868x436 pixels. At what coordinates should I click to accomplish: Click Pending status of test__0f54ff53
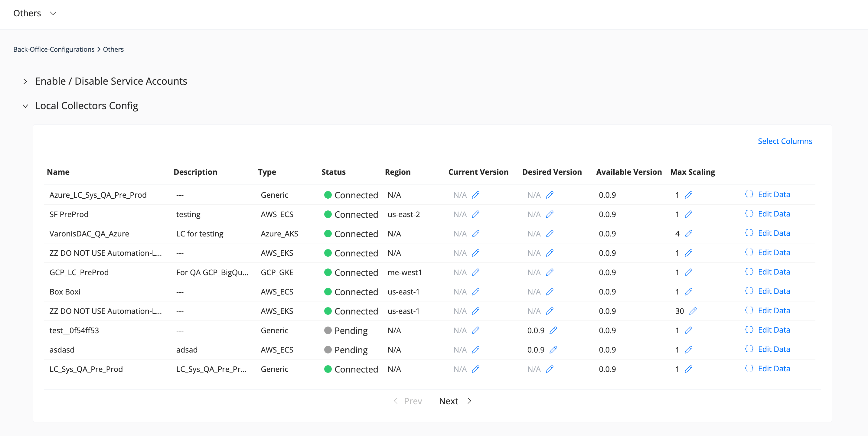[x=346, y=330]
